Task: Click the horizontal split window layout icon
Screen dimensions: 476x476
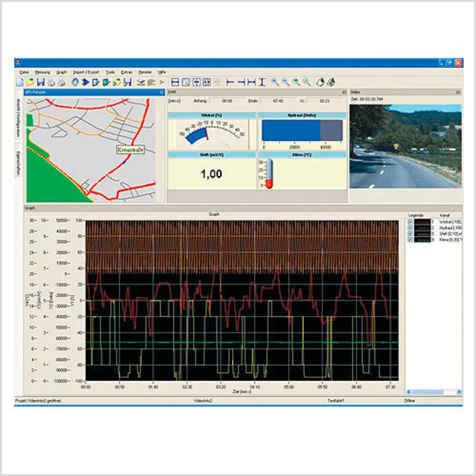Action: click(175, 82)
